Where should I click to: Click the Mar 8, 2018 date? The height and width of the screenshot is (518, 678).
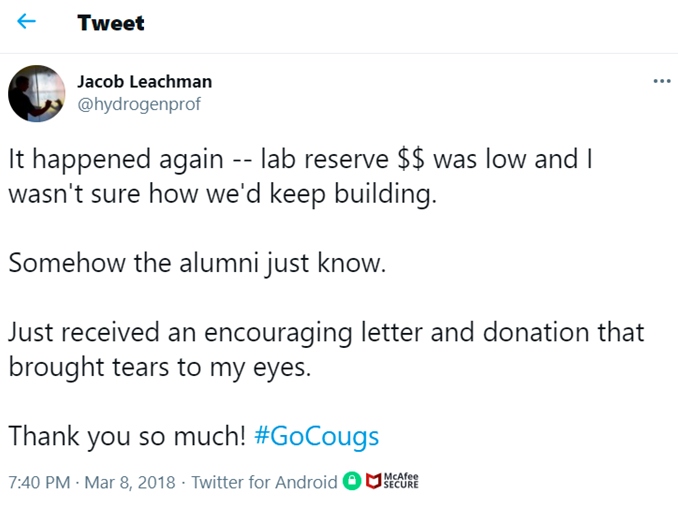(x=131, y=482)
